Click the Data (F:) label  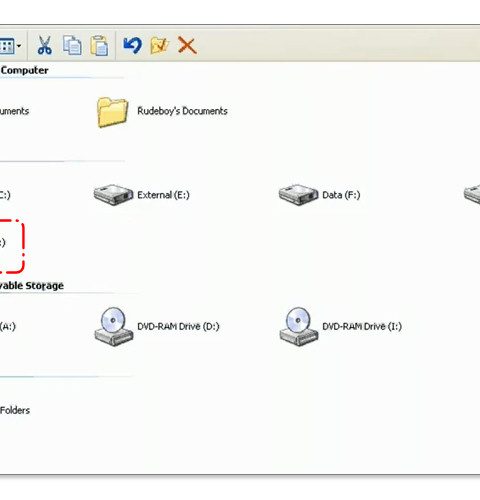[x=341, y=195]
